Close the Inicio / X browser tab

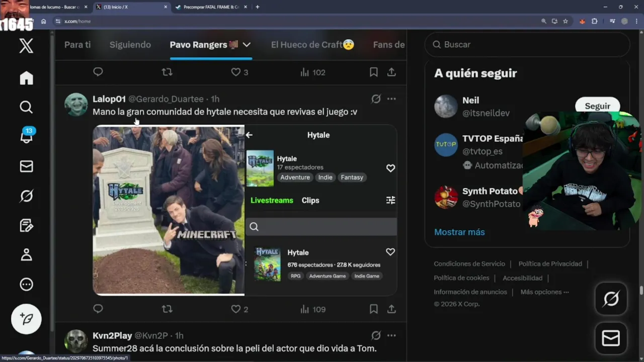166,7
